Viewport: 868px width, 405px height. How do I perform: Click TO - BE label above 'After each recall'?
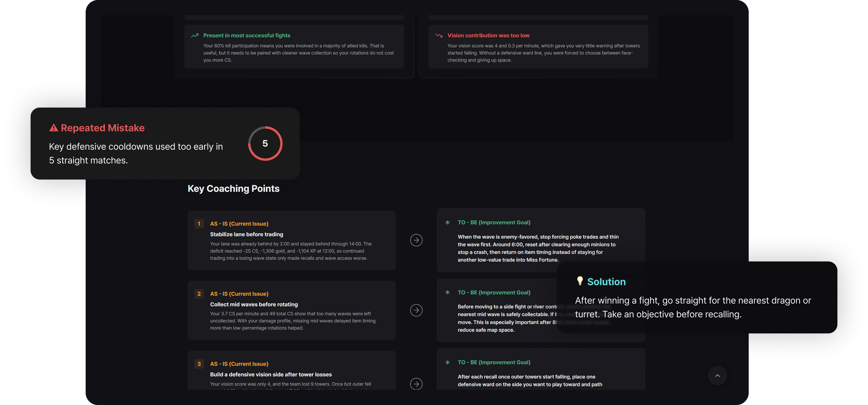pyautogui.click(x=494, y=363)
